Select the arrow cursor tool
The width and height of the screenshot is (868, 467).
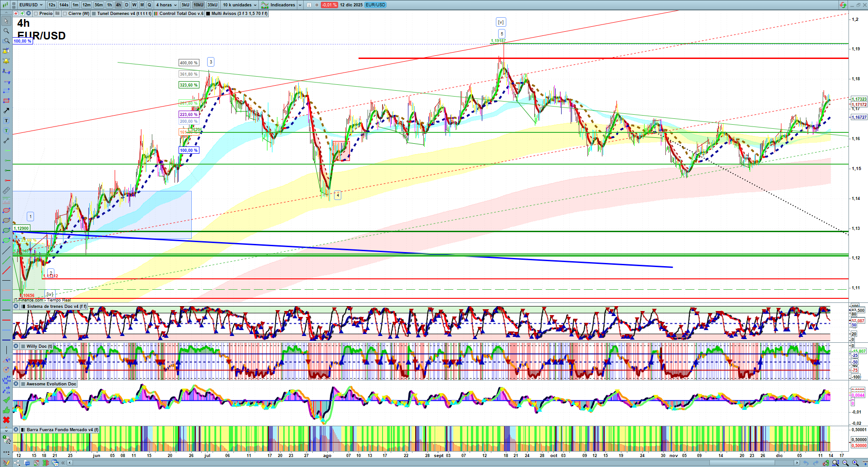[6, 21]
